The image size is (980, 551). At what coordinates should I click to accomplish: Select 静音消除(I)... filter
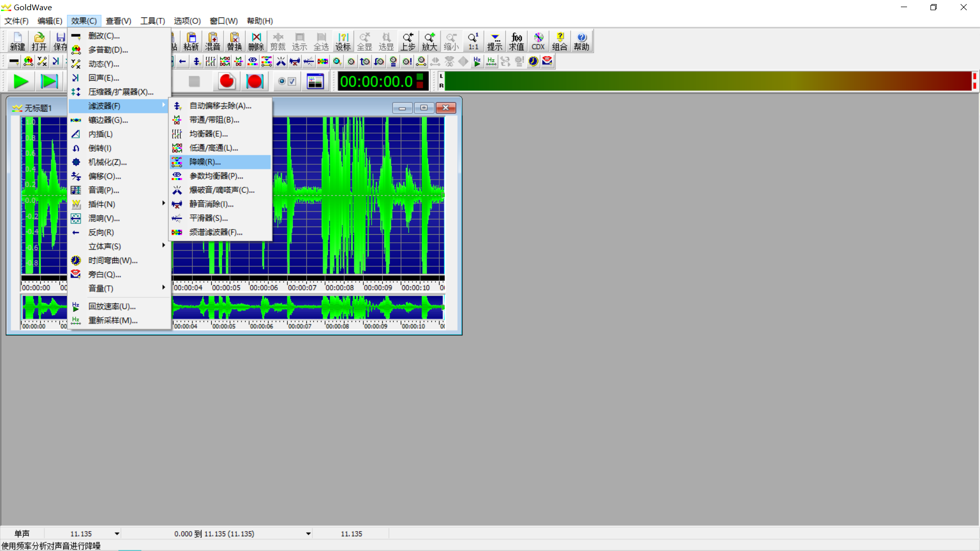(220, 204)
